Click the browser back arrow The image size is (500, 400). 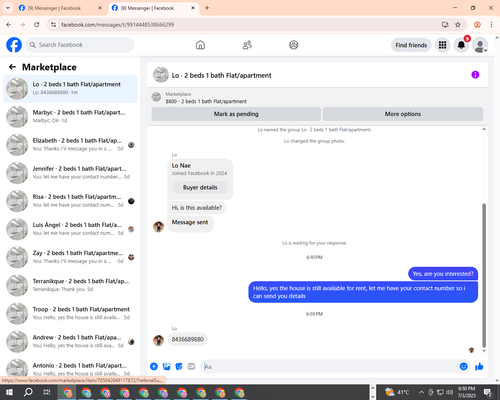pyautogui.click(x=9, y=25)
